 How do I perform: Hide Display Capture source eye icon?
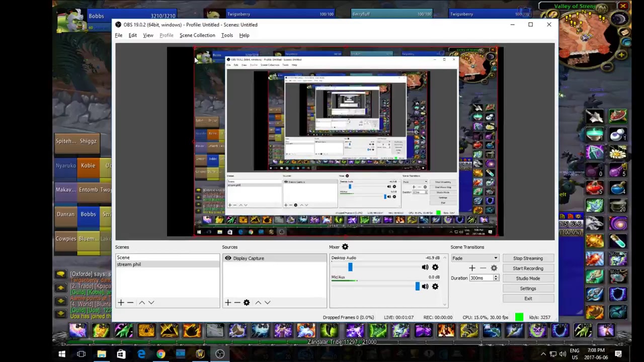pyautogui.click(x=228, y=258)
